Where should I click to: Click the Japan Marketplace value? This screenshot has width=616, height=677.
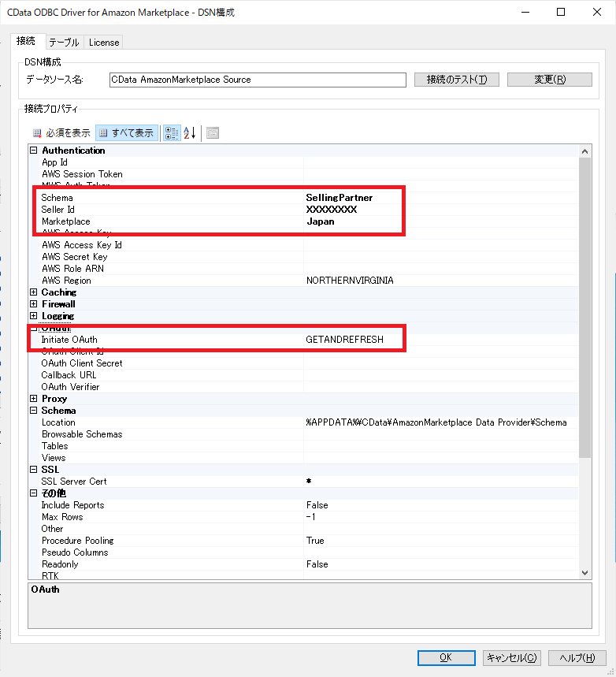coord(321,221)
